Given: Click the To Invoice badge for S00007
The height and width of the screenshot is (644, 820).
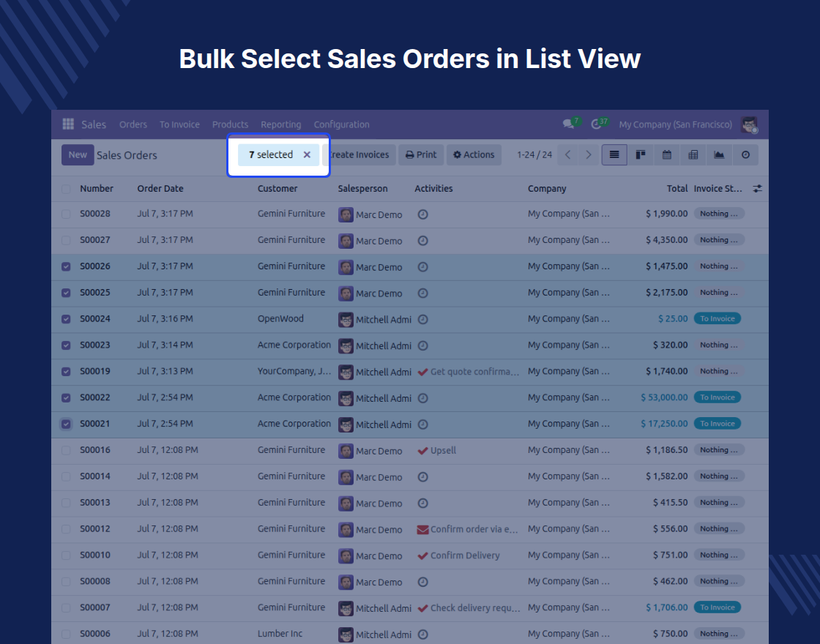Looking at the screenshot, I should pos(717,607).
